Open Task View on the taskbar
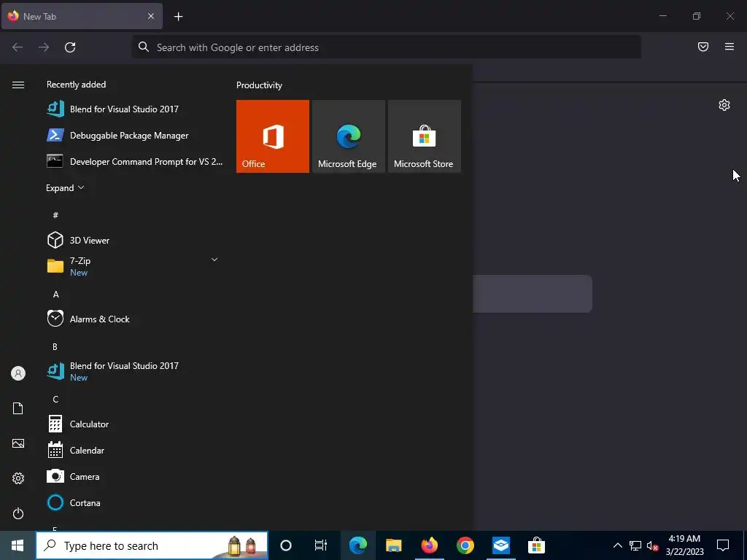The width and height of the screenshot is (747, 560). click(321, 545)
